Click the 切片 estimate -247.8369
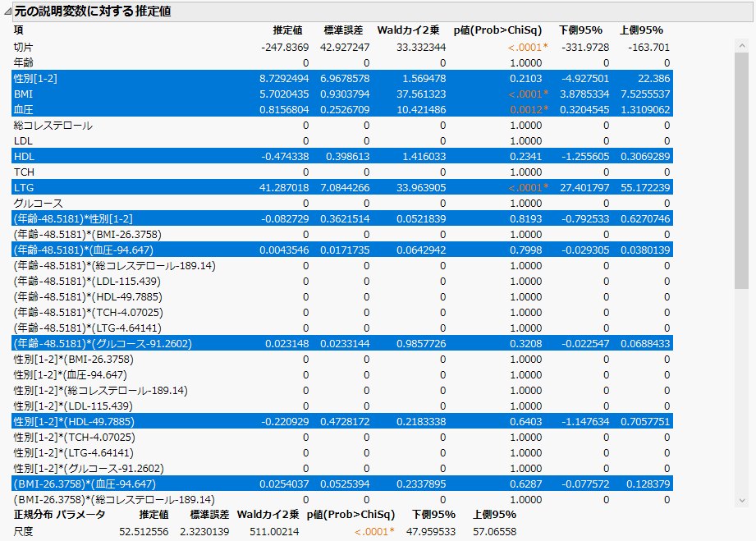The width and height of the screenshot is (756, 541). coord(285,48)
